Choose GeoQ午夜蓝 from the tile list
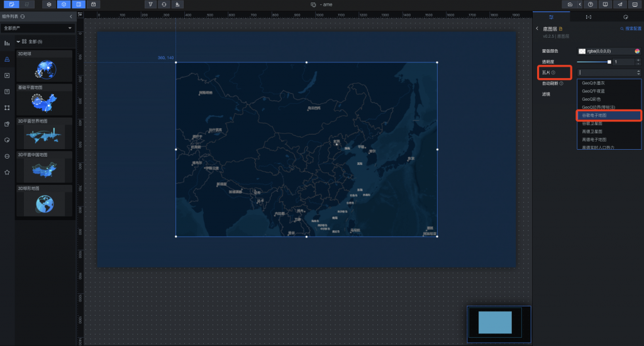 pos(609,91)
